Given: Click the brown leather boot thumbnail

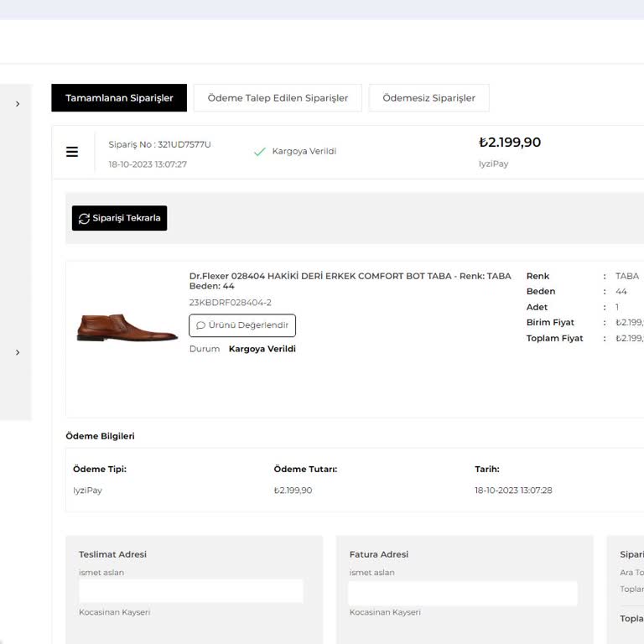Looking at the screenshot, I should 127,327.
